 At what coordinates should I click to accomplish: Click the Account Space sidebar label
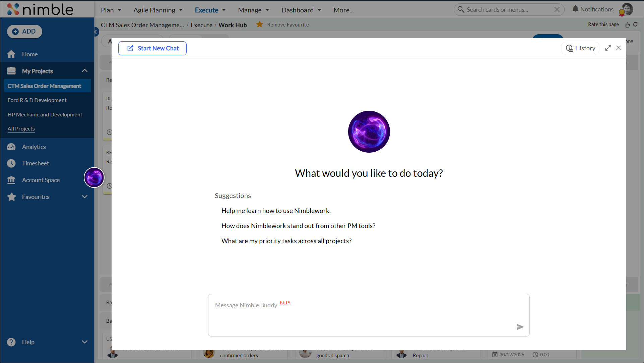coord(41,180)
